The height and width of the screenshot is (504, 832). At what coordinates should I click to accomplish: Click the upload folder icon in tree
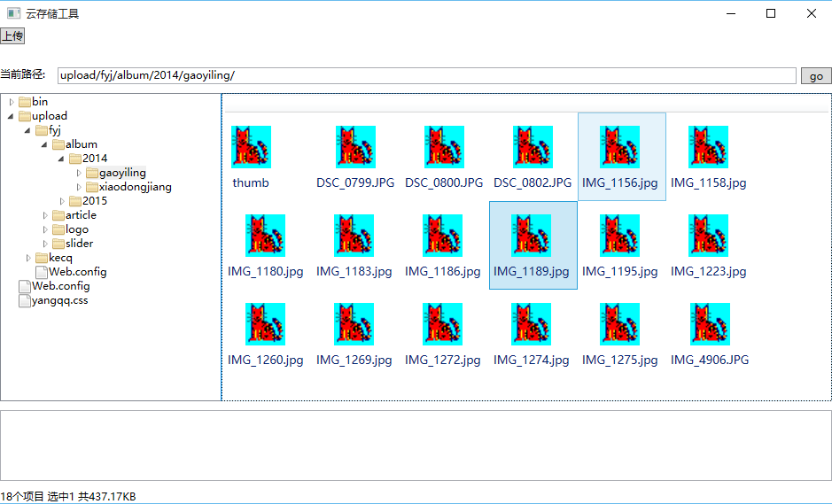coord(25,116)
